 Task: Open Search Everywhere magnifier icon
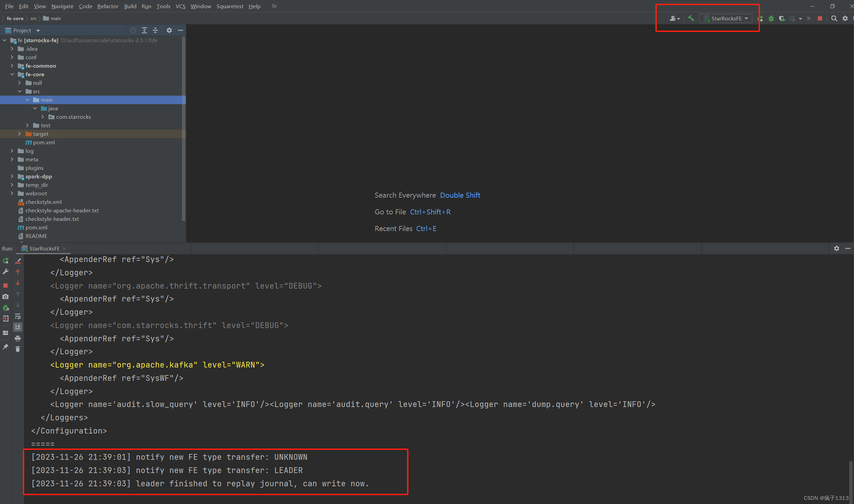834,18
